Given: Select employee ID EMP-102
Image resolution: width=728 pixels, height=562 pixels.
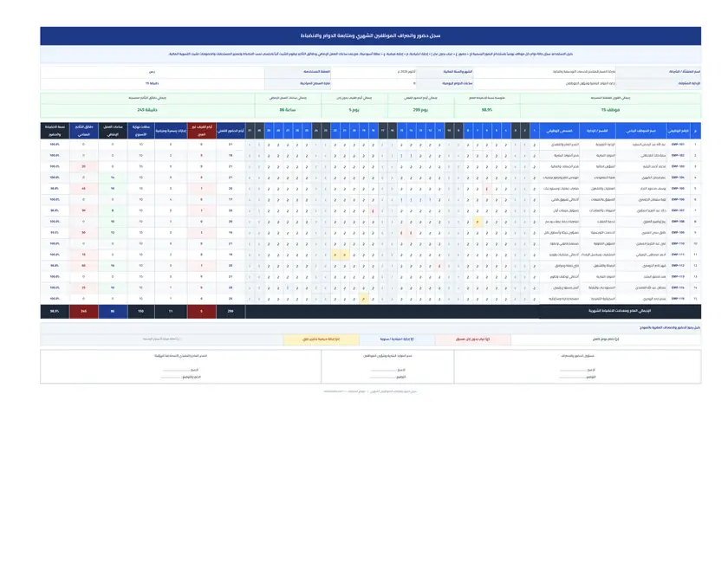Looking at the screenshot, I should pyautogui.click(x=678, y=156).
